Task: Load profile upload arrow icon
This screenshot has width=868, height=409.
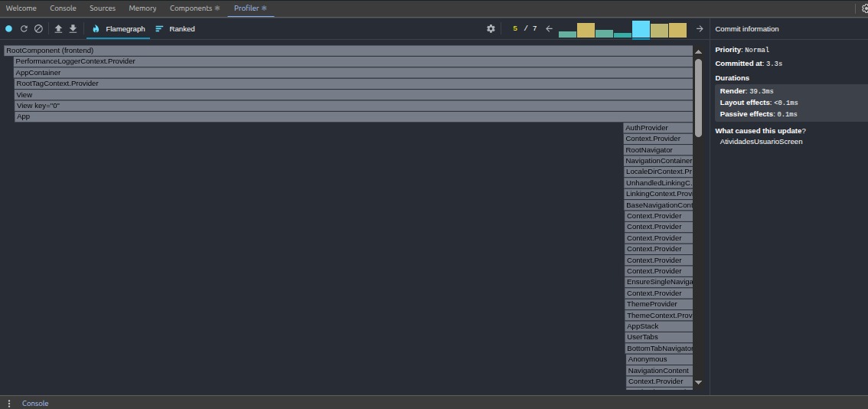Action: pyautogui.click(x=58, y=29)
